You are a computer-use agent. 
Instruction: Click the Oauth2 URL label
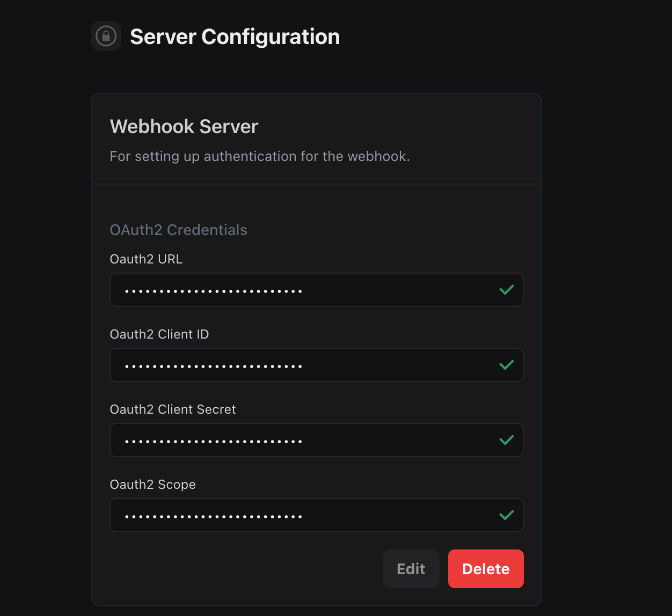point(146,259)
